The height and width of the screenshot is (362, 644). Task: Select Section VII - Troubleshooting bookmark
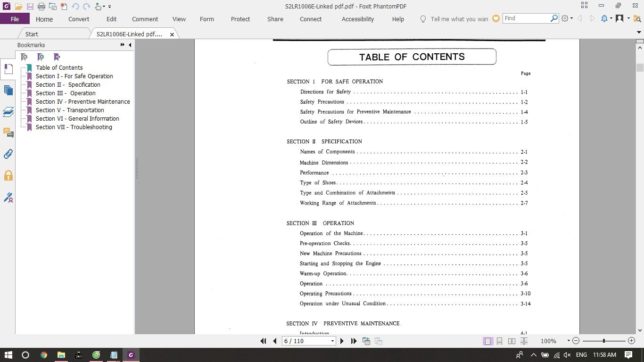pos(74,127)
